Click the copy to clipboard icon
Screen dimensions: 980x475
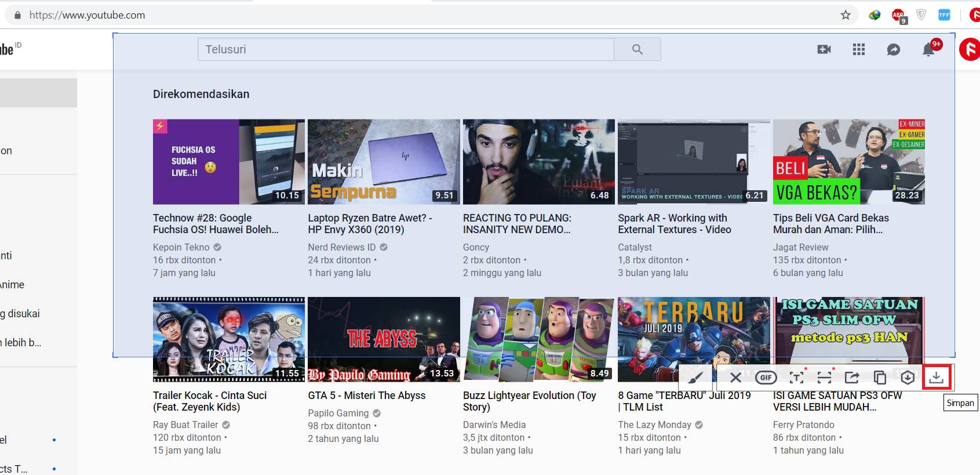point(880,378)
